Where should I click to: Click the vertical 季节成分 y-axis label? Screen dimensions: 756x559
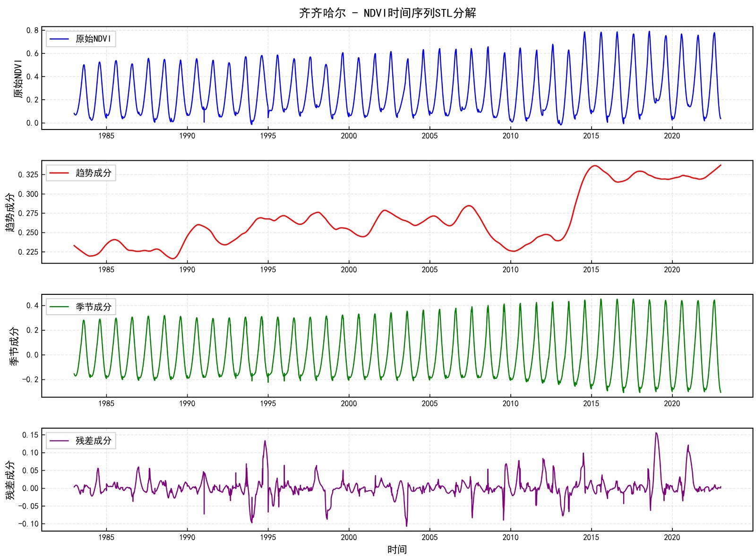point(14,346)
